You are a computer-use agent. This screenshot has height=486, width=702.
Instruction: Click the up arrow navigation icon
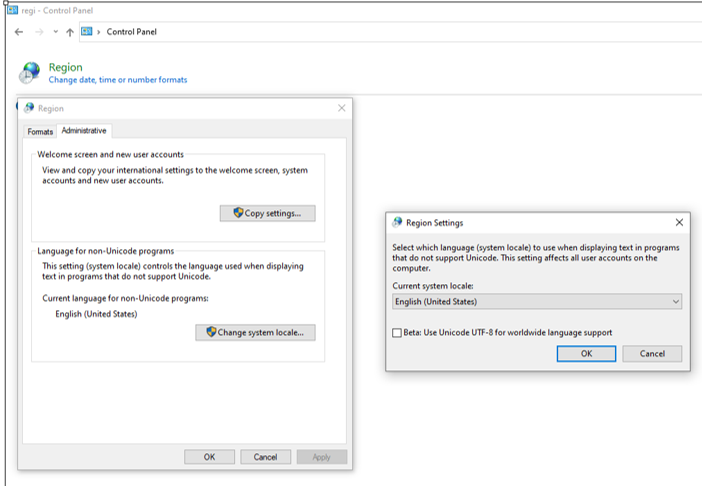(69, 32)
